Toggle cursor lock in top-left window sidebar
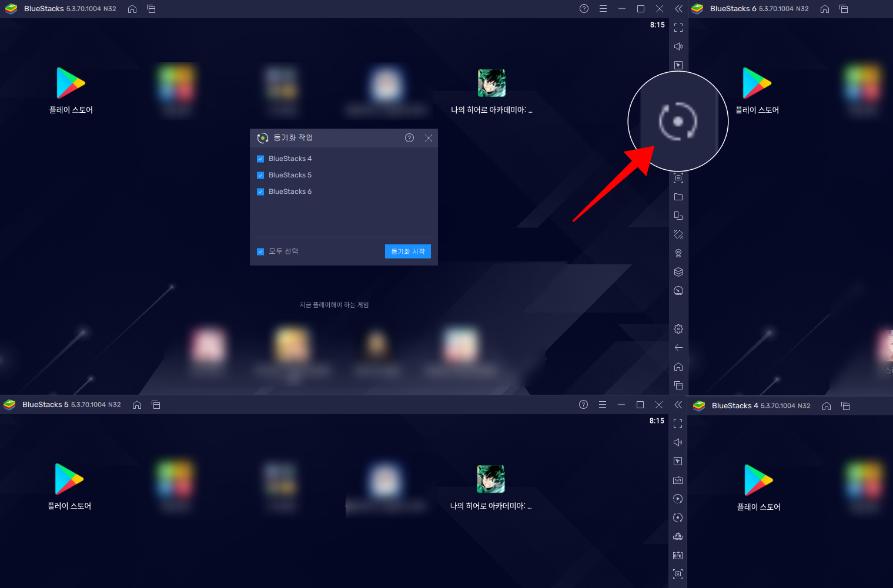893x588 pixels. [678, 65]
